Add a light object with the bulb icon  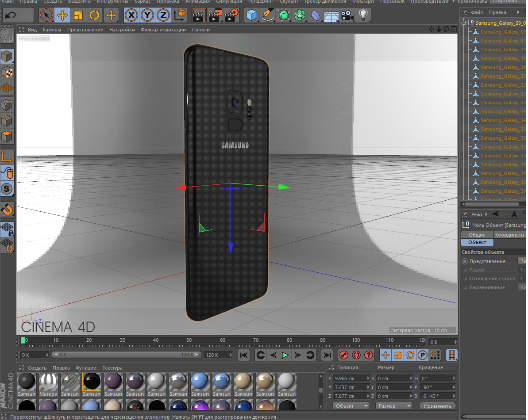coord(363,15)
